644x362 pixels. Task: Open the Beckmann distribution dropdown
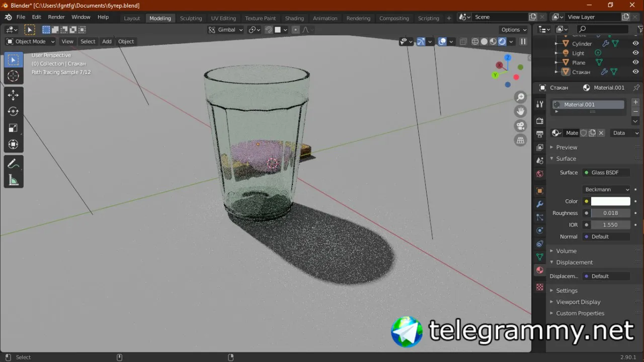606,189
